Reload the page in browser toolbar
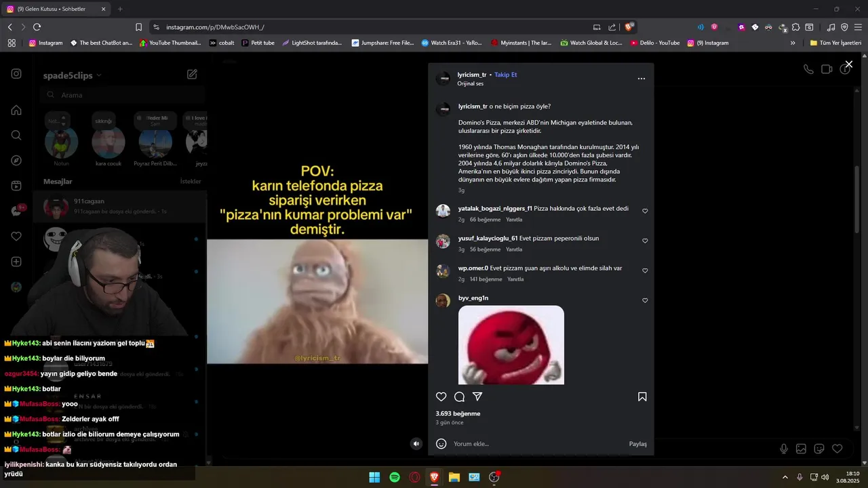This screenshot has width=868, height=488. [x=37, y=27]
